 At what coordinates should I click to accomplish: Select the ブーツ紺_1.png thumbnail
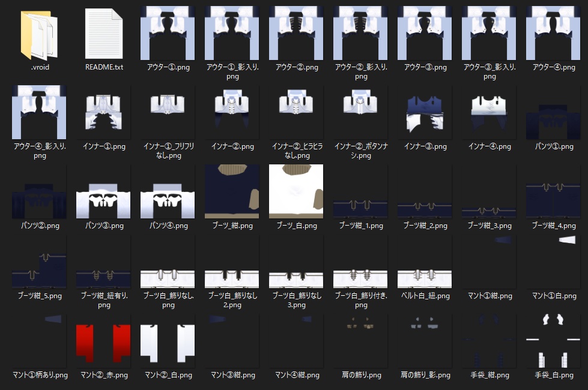point(360,191)
